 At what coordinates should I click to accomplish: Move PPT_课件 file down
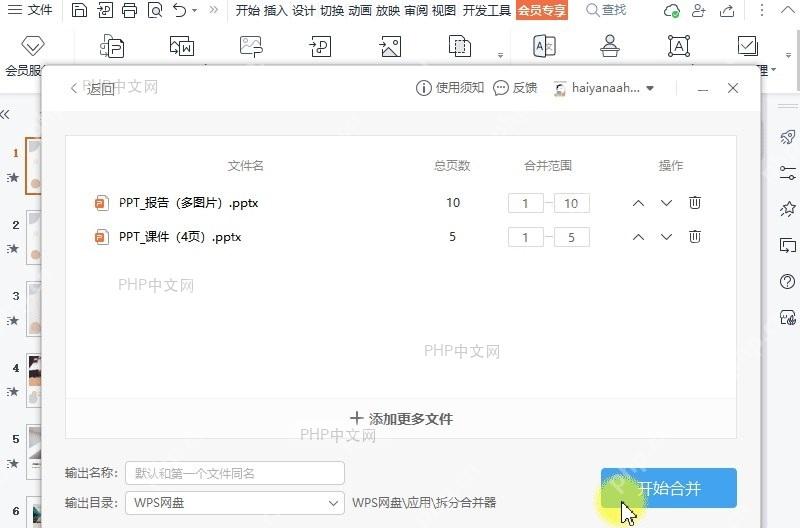666,237
